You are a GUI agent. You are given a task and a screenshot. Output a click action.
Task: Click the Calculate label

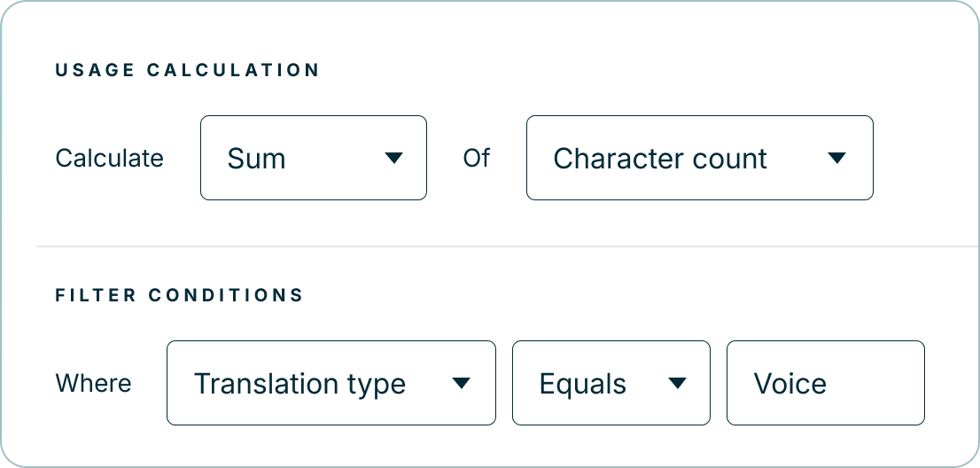click(109, 159)
